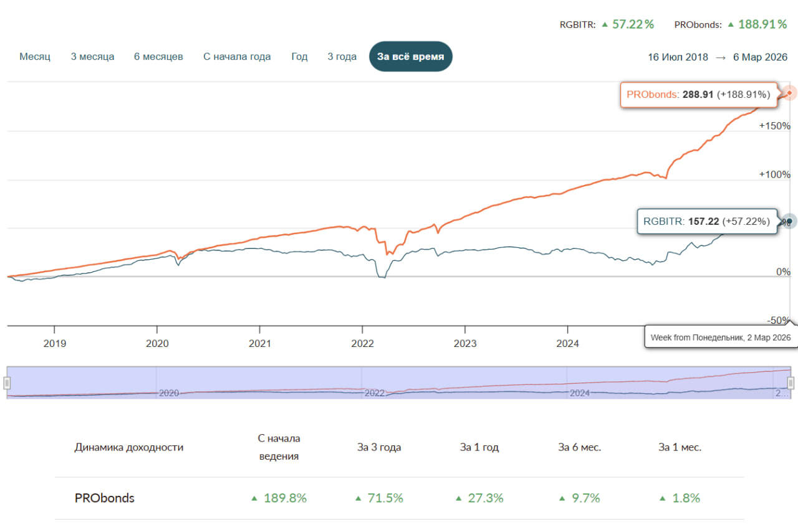Click the 2021 x-axis label
Screen dimensions: 798x532
pos(259,343)
